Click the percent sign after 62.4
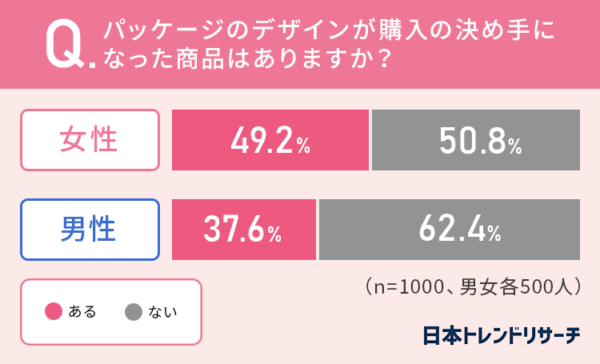600x364 pixels. pyautogui.click(x=494, y=233)
